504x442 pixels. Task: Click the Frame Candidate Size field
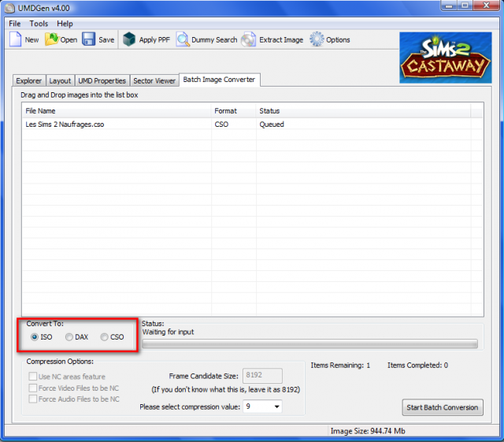tap(262, 375)
